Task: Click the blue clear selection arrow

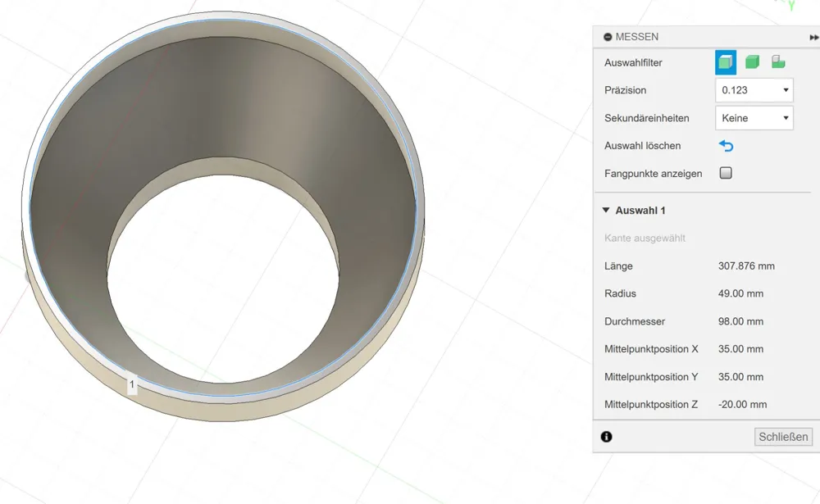Action: (x=726, y=145)
